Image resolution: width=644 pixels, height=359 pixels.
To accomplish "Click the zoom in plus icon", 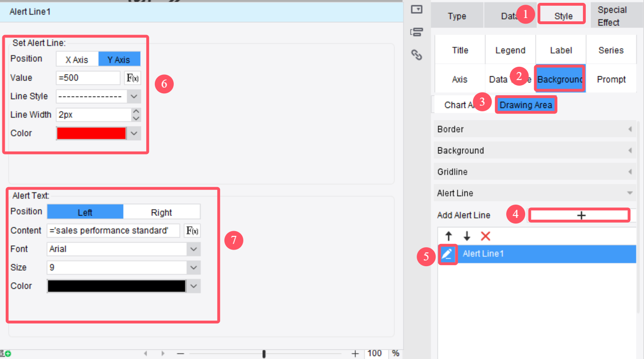I will pos(355,353).
